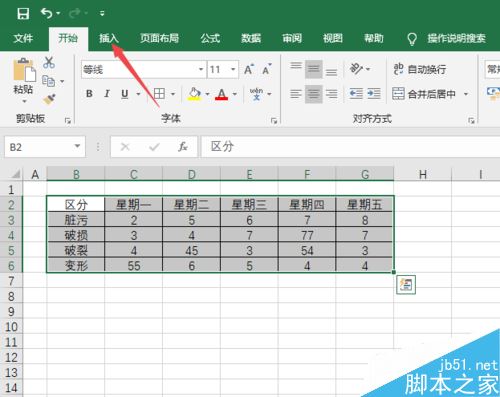Screen dimensions: 500x397
Task: Click the Align Right icon
Action: [331, 94]
